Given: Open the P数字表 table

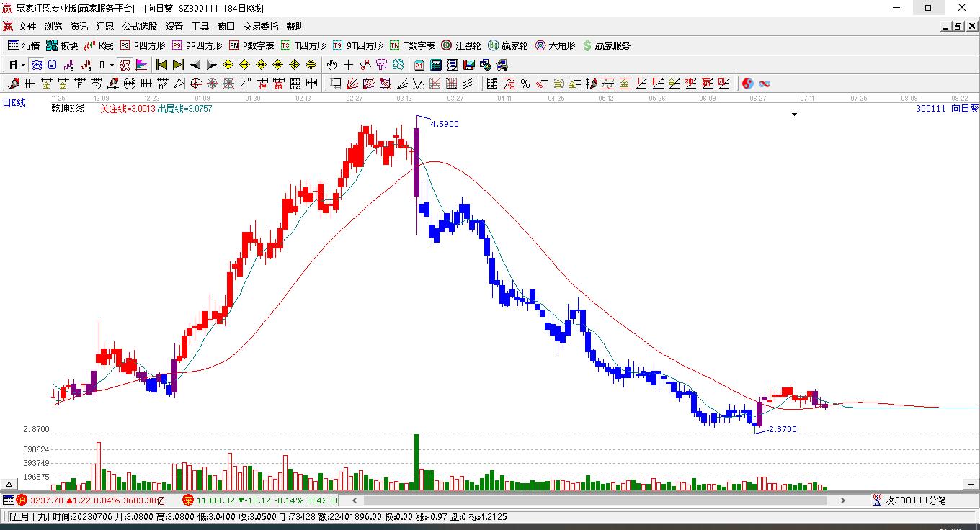Looking at the screenshot, I should 251,45.
